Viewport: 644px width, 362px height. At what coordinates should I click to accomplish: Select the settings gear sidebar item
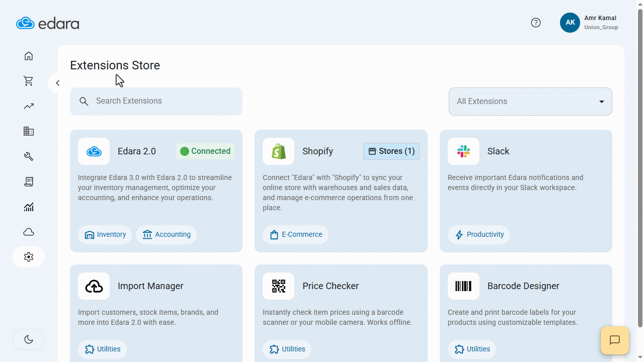[x=29, y=257]
